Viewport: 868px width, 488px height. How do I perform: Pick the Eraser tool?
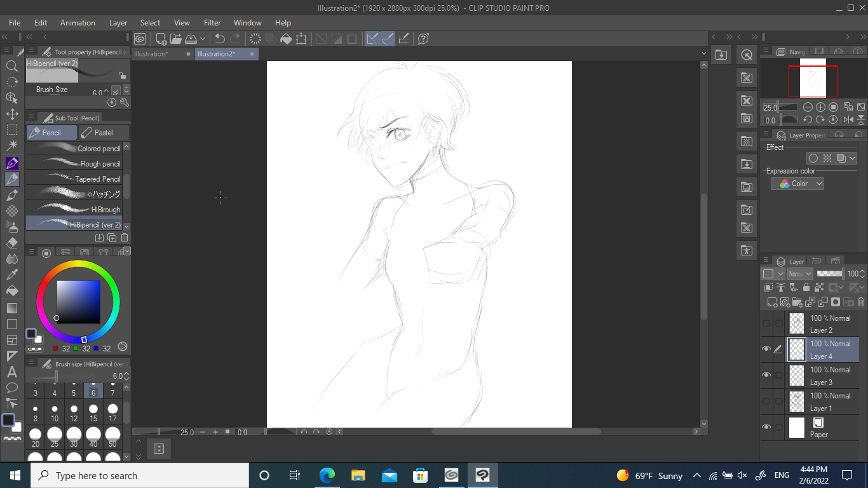coord(11,243)
